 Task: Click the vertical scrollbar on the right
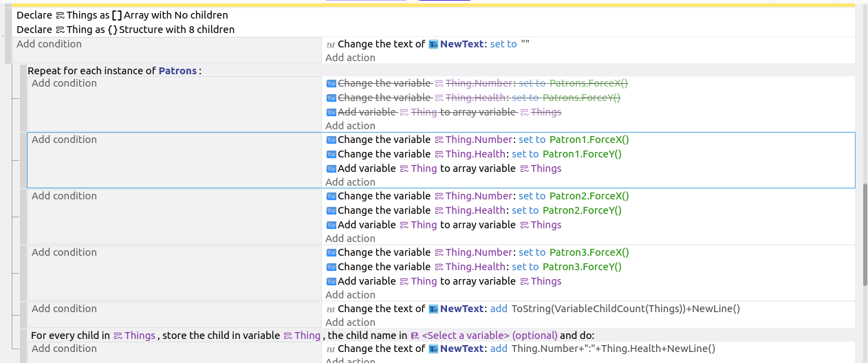[x=865, y=234]
